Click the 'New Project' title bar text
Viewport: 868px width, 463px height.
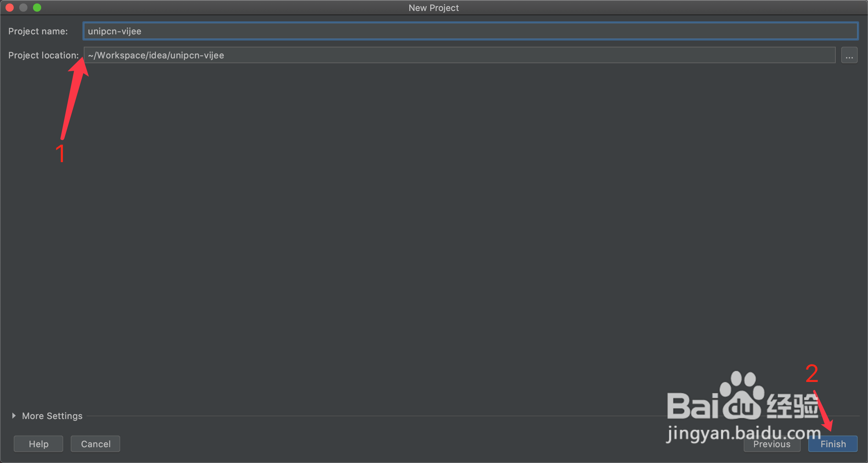[433, 8]
